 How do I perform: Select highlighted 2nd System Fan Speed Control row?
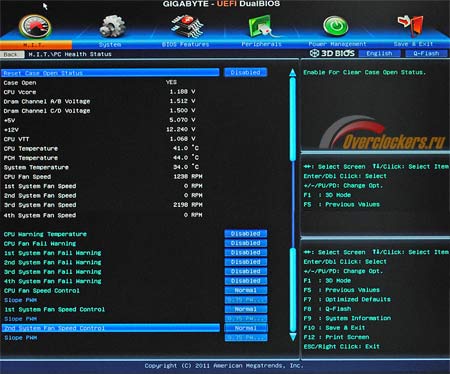(111, 328)
